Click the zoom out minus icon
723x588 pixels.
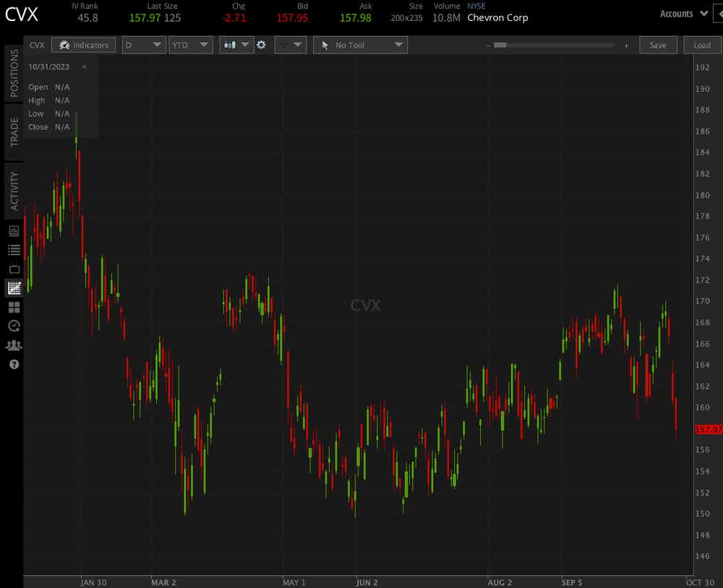point(488,45)
